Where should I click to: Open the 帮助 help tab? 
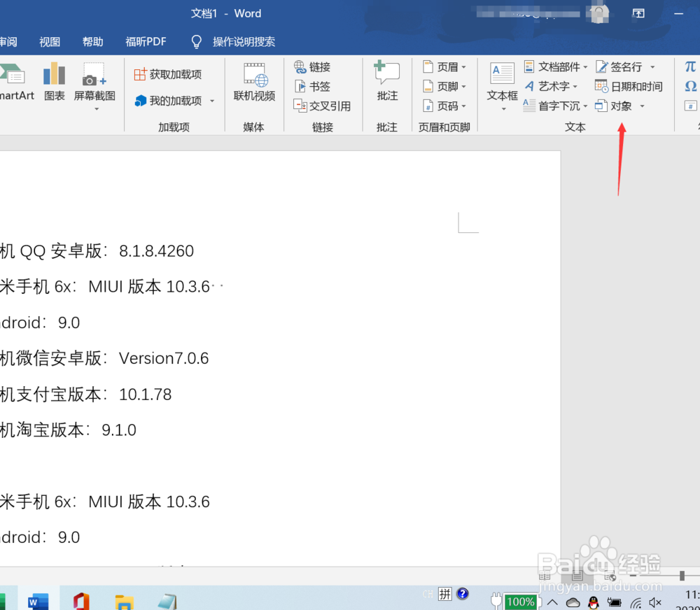[93, 42]
